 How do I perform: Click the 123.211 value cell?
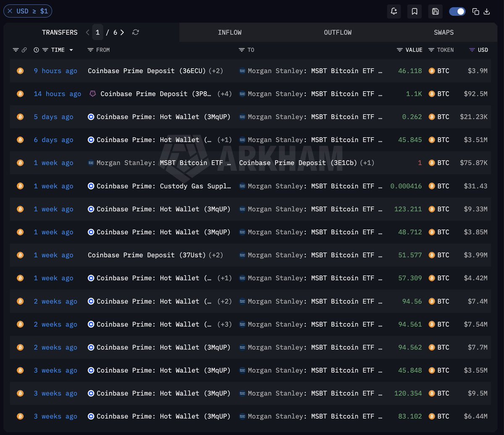408,209
